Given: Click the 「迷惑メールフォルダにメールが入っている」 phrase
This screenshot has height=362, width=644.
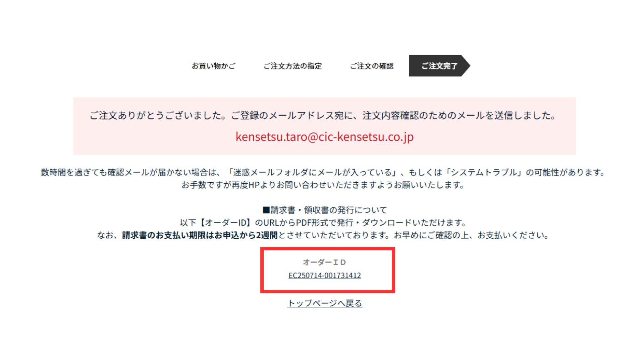Looking at the screenshot, I should click(x=311, y=172).
